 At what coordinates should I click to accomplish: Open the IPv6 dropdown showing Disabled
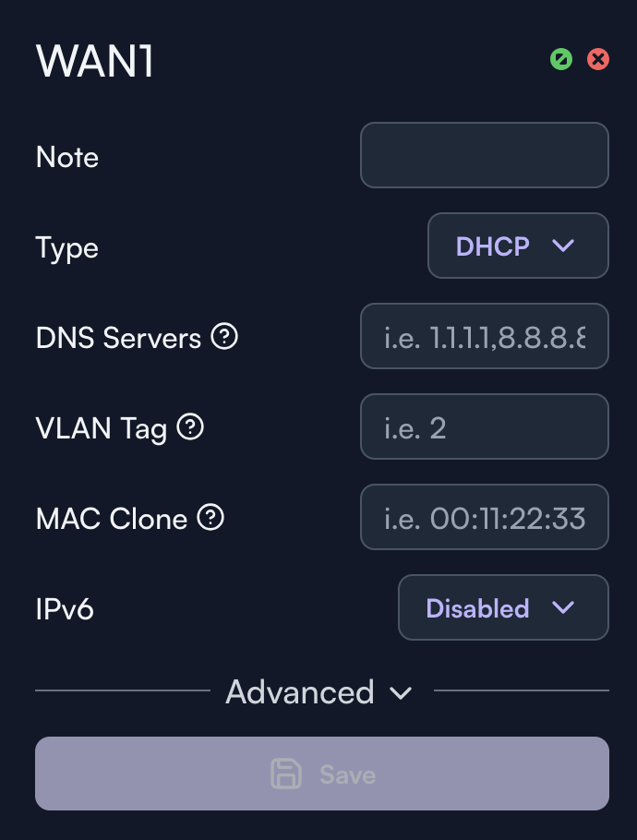(x=503, y=607)
